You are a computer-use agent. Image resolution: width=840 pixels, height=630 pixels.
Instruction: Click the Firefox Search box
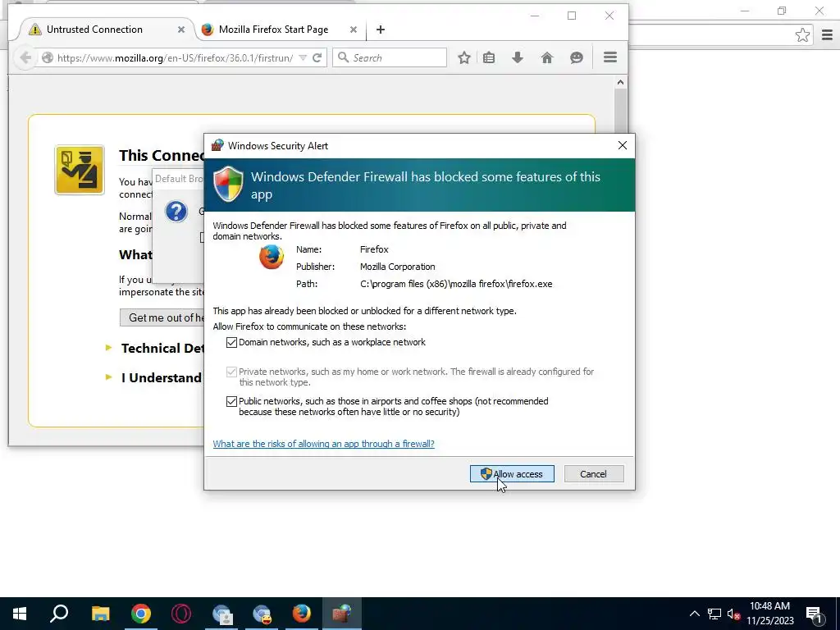390,58
